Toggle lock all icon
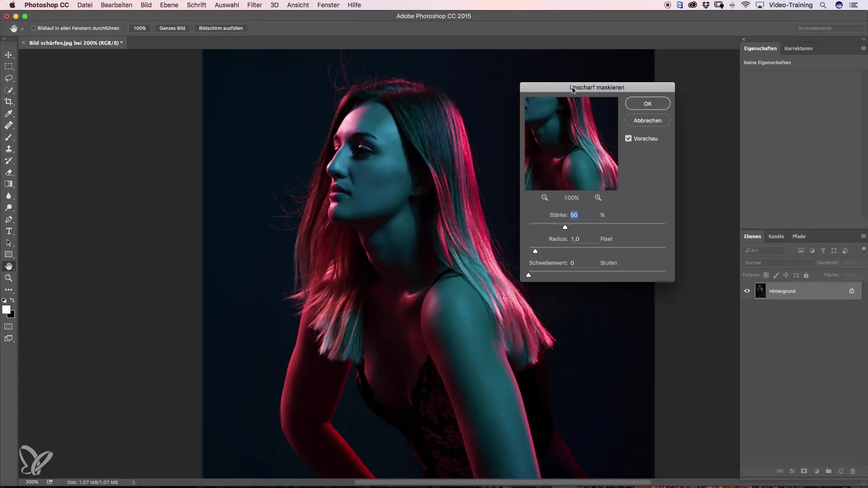 pyautogui.click(x=806, y=275)
